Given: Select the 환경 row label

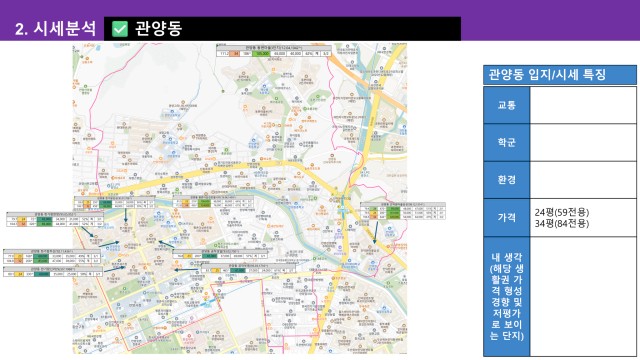Looking at the screenshot, I should coord(507,180).
